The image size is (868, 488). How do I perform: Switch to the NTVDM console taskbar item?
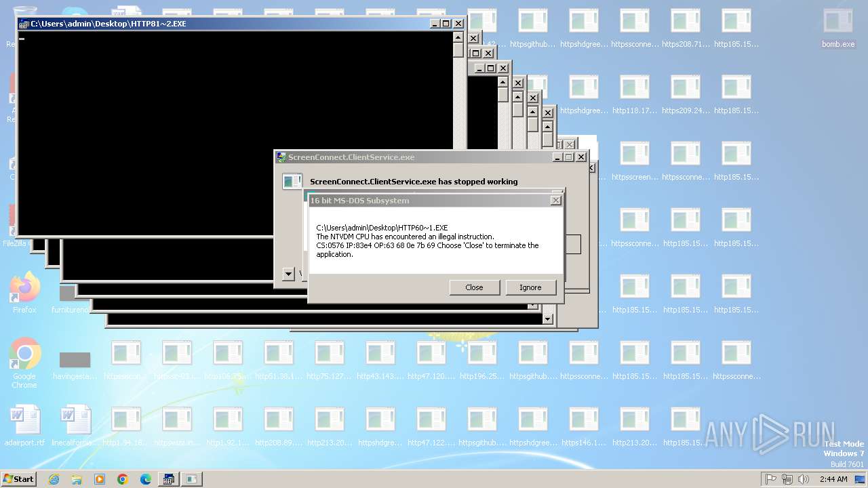(168, 479)
